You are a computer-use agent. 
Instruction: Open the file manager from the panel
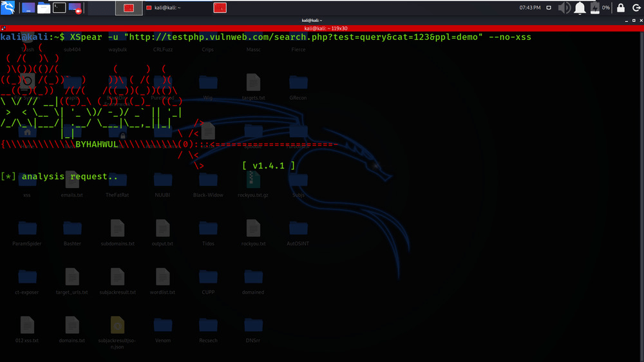[44, 8]
